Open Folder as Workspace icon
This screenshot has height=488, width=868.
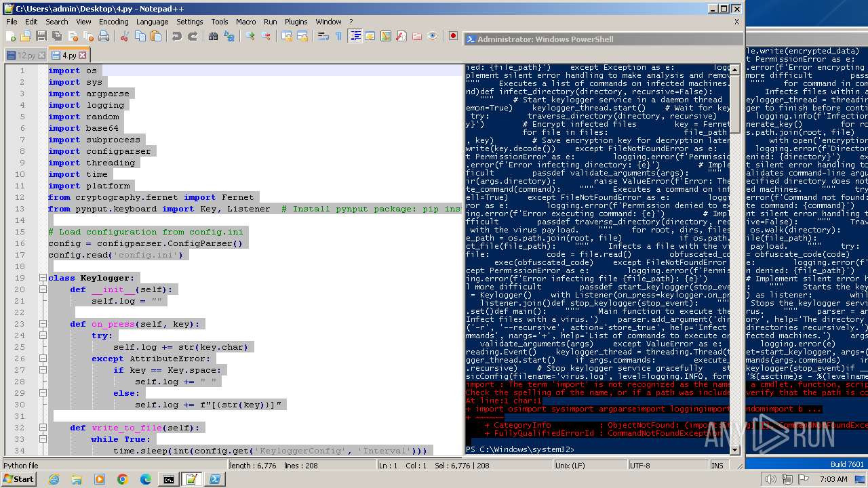coord(417,36)
